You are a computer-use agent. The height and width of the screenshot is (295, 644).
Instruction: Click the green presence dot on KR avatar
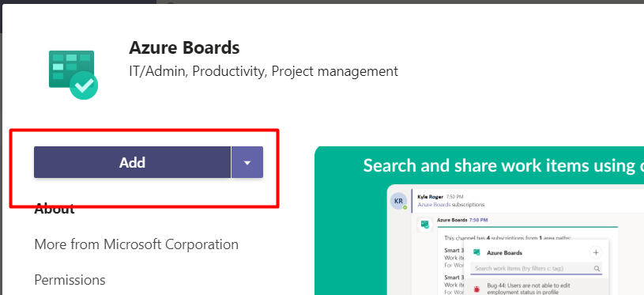[x=405, y=208]
